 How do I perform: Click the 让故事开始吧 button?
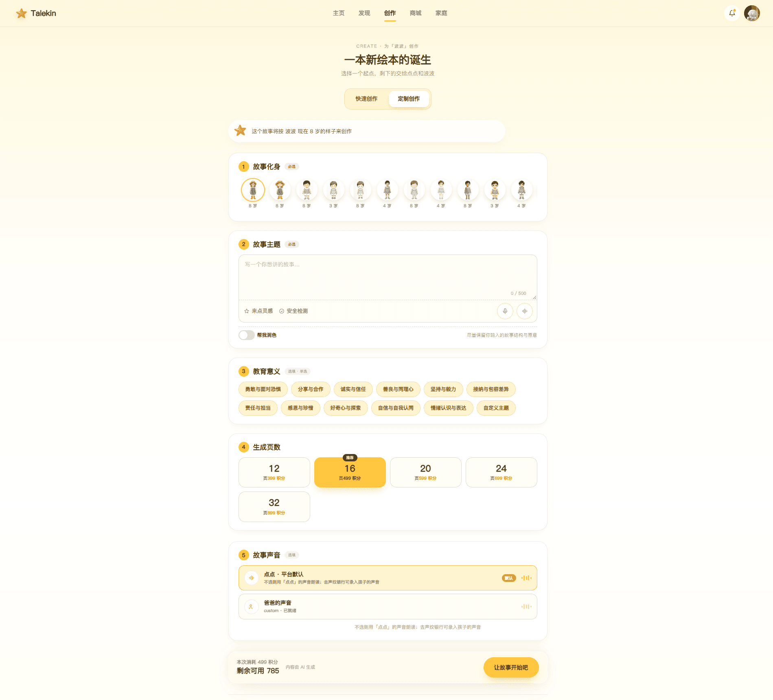point(511,667)
